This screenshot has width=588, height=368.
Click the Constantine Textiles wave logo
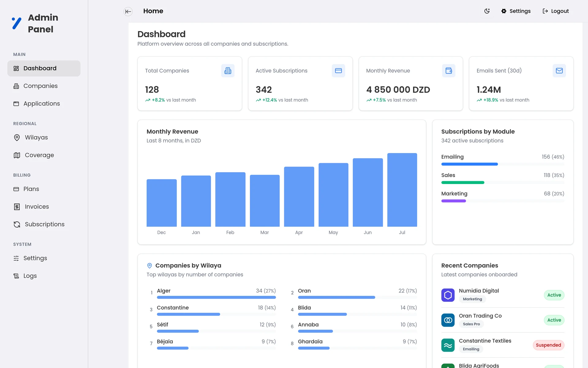point(448,345)
